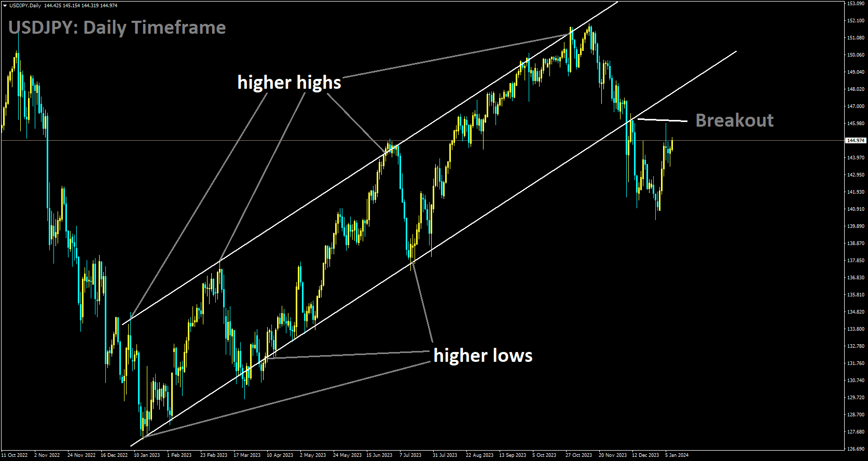
Task: Click the 1 Feb 2023 date label
Action: [x=180, y=455]
